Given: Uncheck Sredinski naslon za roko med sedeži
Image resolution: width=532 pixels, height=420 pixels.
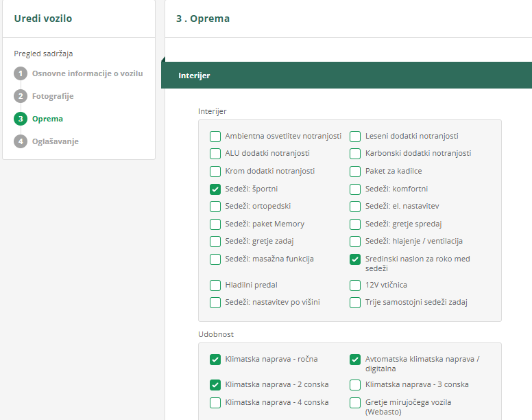Looking at the screenshot, I should coord(355,259).
